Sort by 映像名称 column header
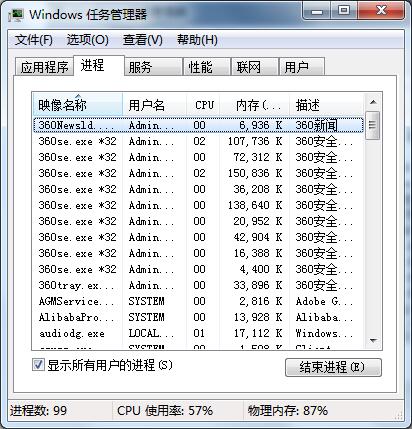Image resolution: width=412 pixels, height=429 pixels. (78, 105)
